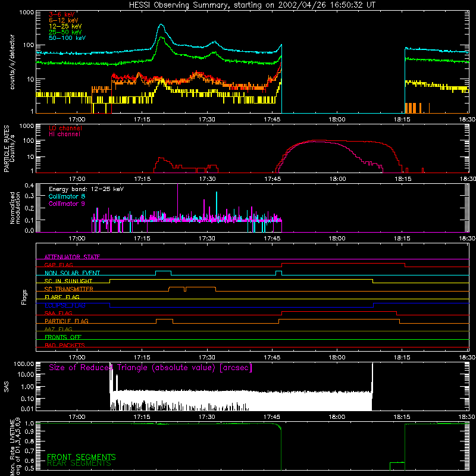Select the 'LO channel' legend label
Screen dimensions: 476x476
coord(65,128)
